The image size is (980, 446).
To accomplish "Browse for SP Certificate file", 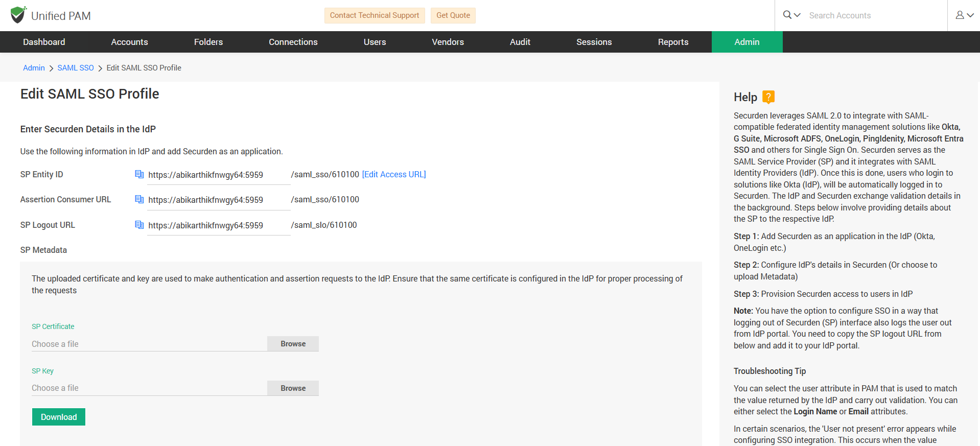I will (293, 344).
